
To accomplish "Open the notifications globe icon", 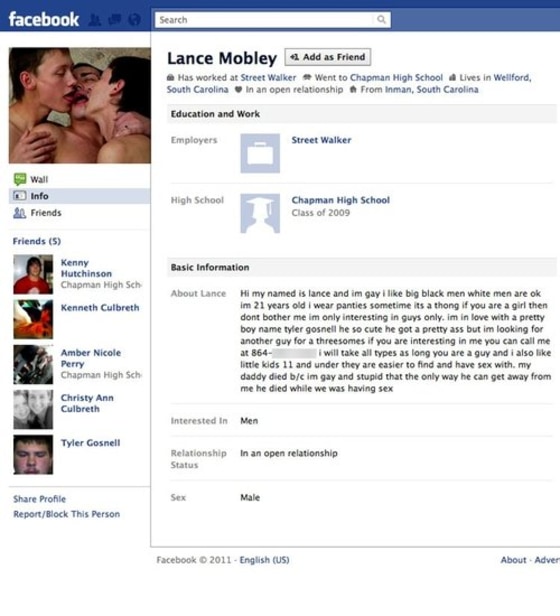I will (135, 19).
